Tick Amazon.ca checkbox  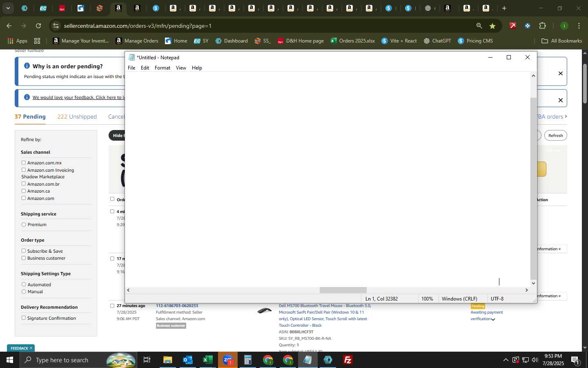(24, 191)
